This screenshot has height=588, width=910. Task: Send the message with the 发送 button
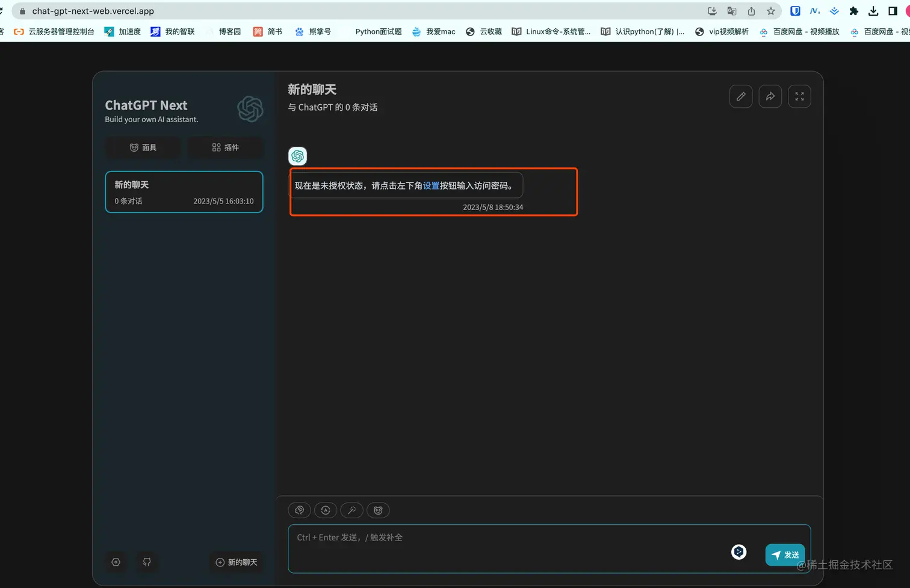pos(785,555)
